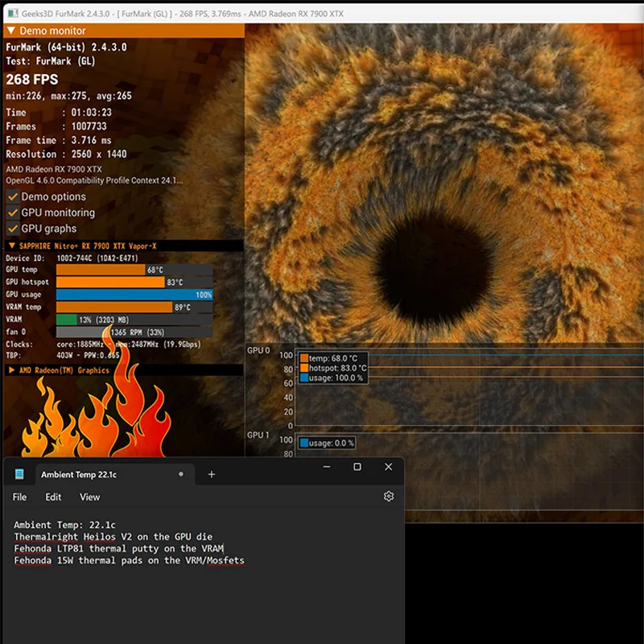Open the Edit menu in Notepad

[53, 497]
